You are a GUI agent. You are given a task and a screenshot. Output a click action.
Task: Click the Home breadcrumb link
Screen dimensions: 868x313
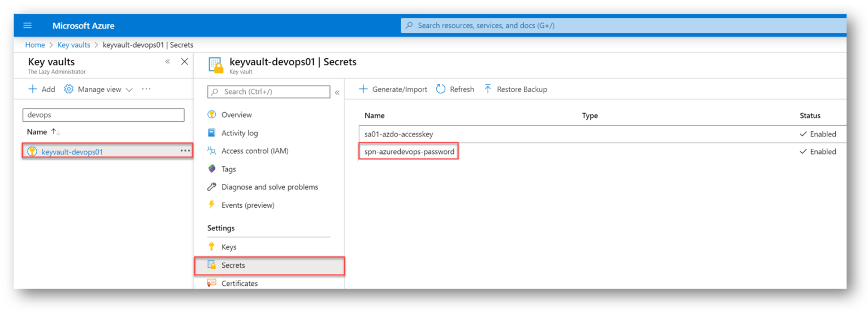click(35, 45)
